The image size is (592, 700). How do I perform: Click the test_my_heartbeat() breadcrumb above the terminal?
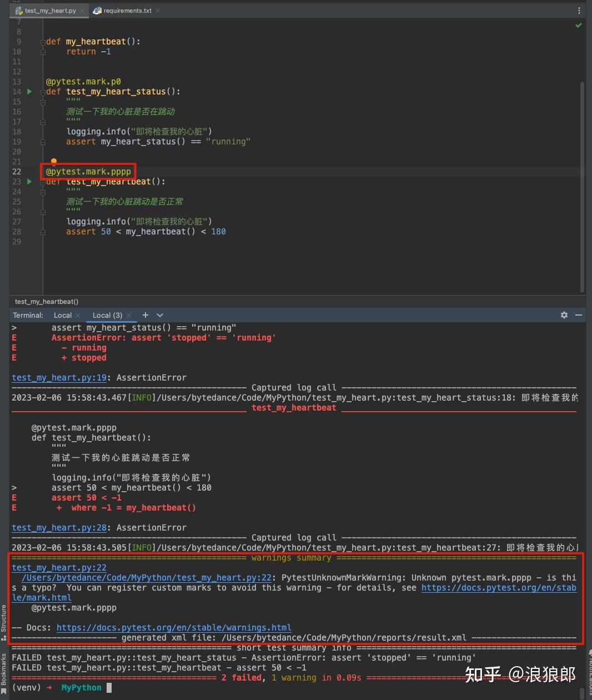(x=46, y=301)
